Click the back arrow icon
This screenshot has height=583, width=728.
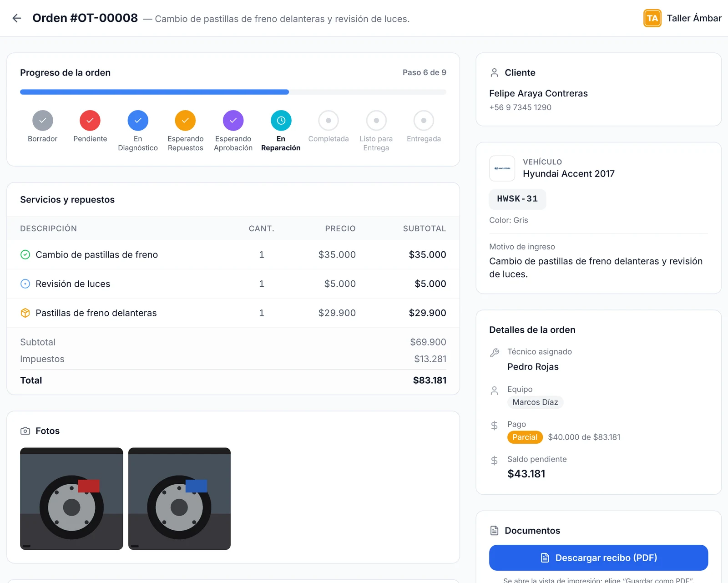(x=17, y=18)
